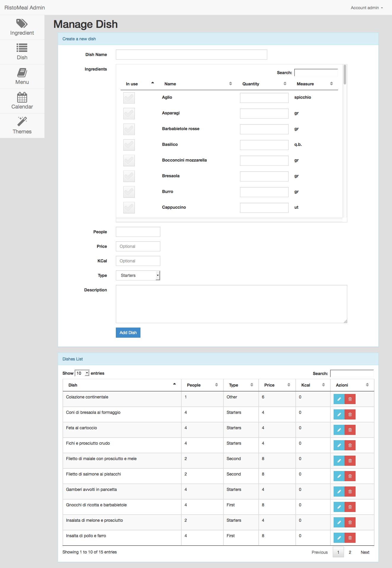Viewport: 392px width, 568px height.
Task: Click the Next pagination link
Action: (x=365, y=552)
